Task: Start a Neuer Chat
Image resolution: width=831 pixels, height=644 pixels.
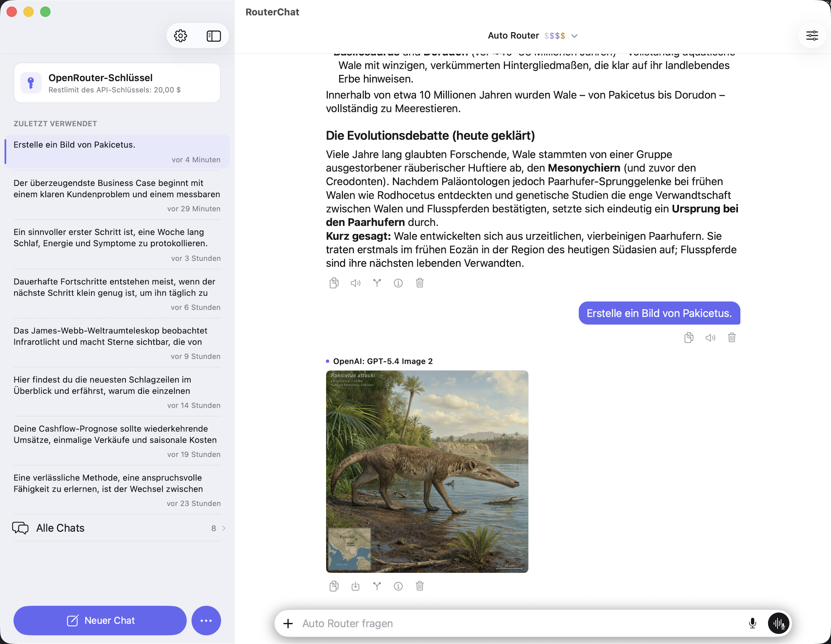Action: [x=100, y=621]
